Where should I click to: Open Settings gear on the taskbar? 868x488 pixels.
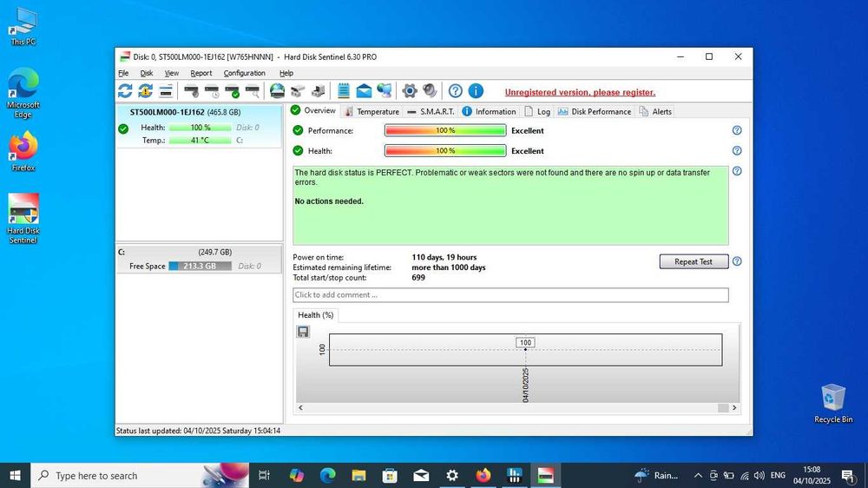point(452,475)
